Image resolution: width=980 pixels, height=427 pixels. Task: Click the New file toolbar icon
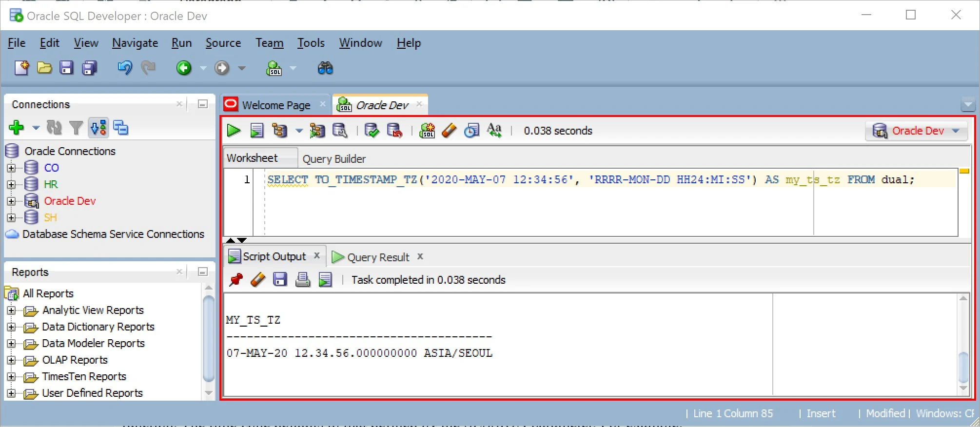click(x=21, y=68)
